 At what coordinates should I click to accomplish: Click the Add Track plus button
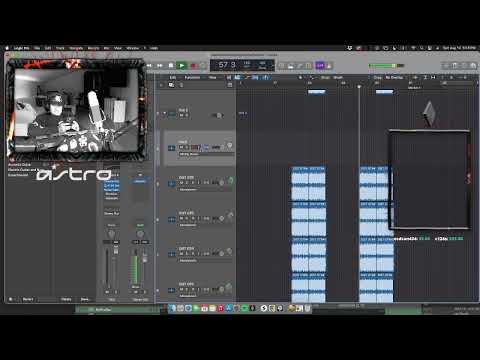click(162, 85)
